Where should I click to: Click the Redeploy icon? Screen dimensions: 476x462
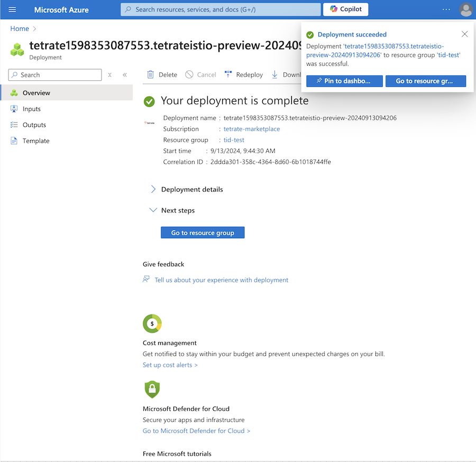coord(228,75)
